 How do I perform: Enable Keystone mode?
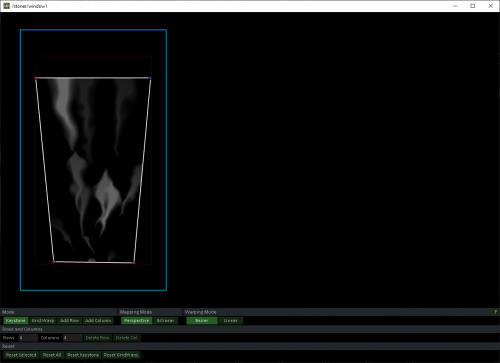point(16,321)
